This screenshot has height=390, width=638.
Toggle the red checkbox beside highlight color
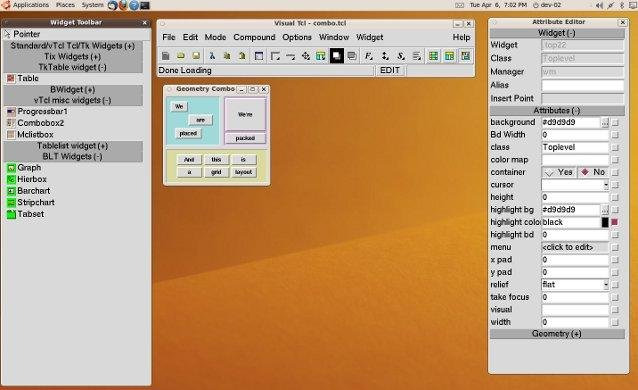(x=615, y=222)
